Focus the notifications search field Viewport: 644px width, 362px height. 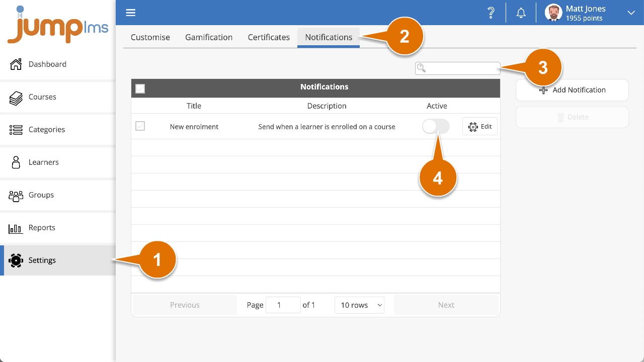458,68
